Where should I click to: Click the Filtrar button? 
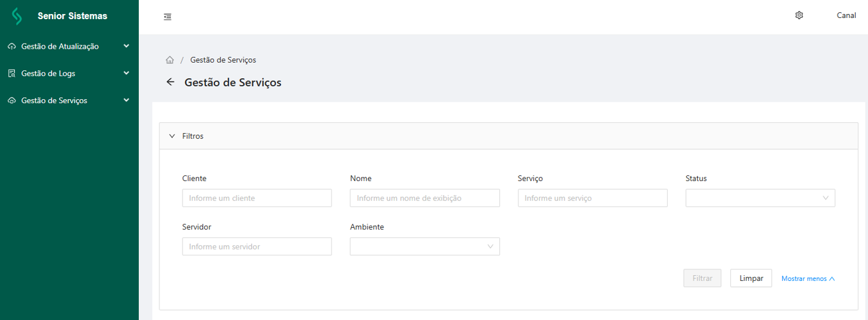coord(702,278)
